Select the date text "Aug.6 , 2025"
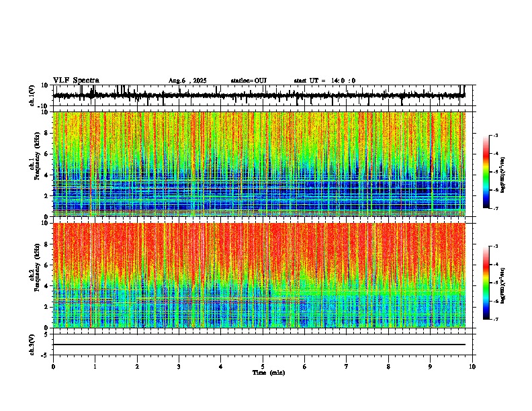The width and height of the screenshot is (532, 411). 187,81
